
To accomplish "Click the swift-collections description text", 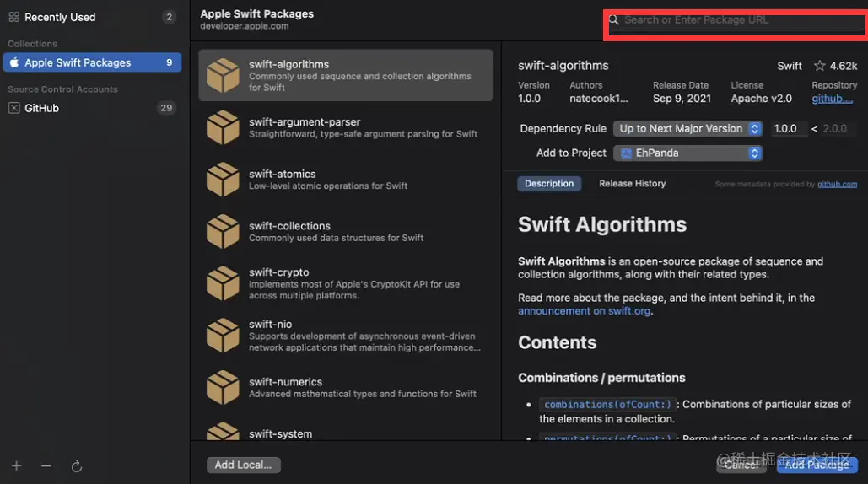I will click(x=336, y=238).
